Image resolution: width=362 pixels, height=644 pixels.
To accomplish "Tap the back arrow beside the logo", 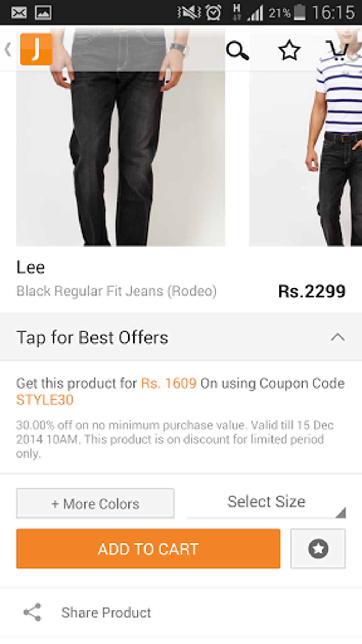I will (8, 49).
